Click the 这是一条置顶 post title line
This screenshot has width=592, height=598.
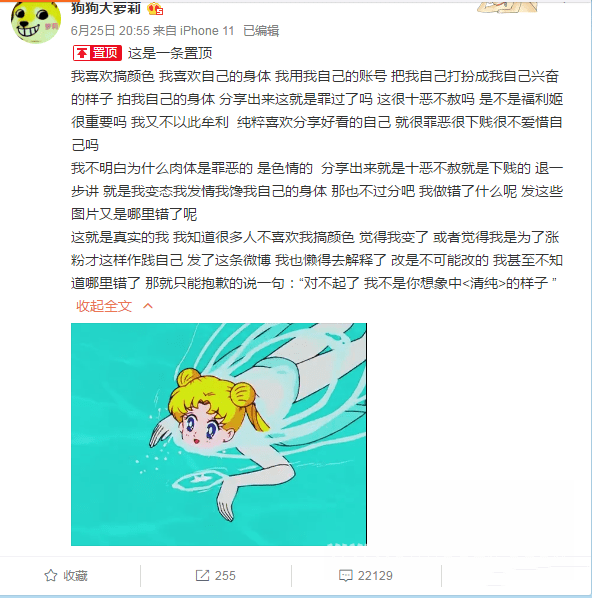(170, 53)
